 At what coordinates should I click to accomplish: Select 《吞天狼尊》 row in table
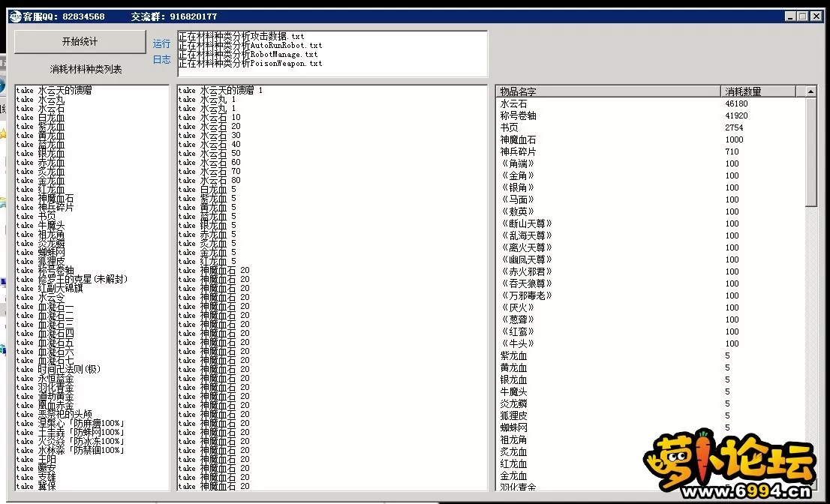click(651, 283)
